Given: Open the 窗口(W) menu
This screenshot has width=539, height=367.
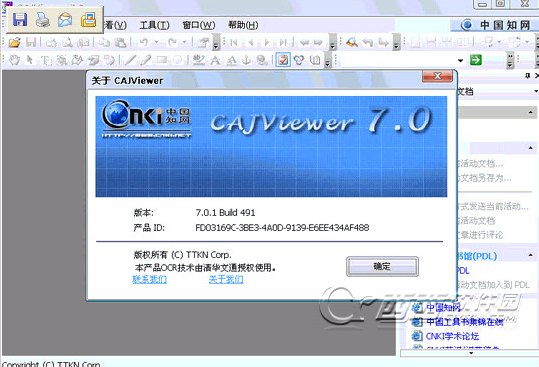Looking at the screenshot, I should click(199, 25).
